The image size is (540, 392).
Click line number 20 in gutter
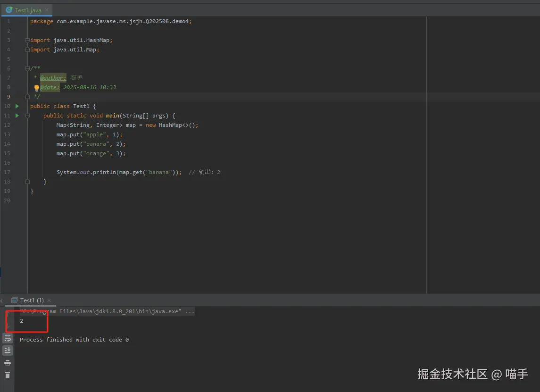7,200
